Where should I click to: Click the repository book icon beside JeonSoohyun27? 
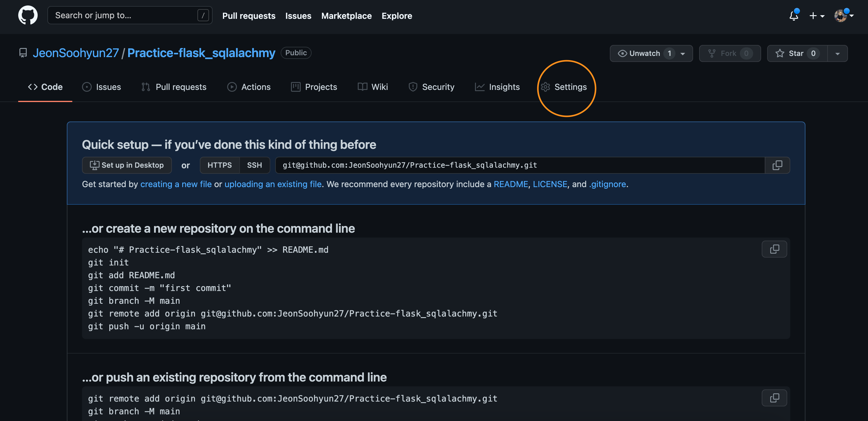pos(23,53)
